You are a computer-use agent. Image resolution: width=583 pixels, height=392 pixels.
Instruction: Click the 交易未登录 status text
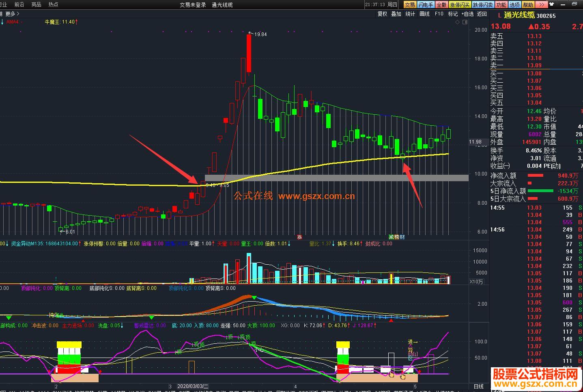(193, 5)
